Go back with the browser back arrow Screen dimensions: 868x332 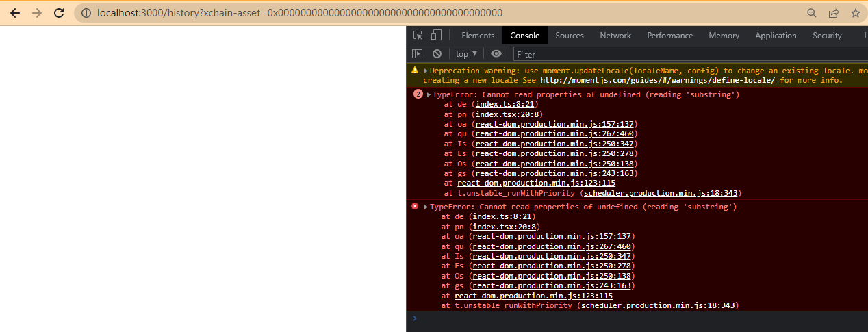pos(15,13)
